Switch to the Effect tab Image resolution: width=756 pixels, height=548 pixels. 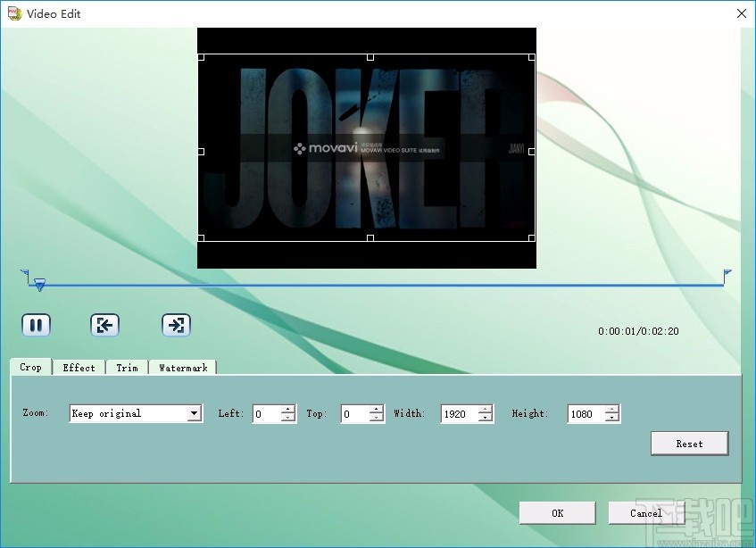79,367
